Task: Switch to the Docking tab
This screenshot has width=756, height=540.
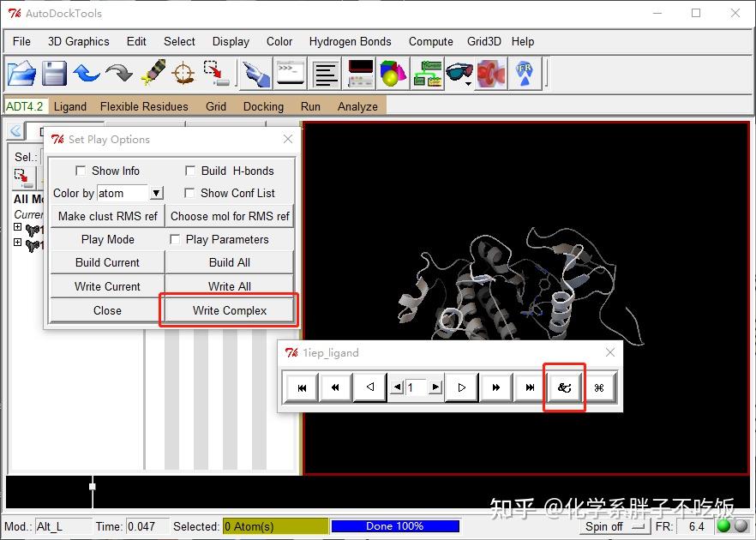Action: pos(263,106)
